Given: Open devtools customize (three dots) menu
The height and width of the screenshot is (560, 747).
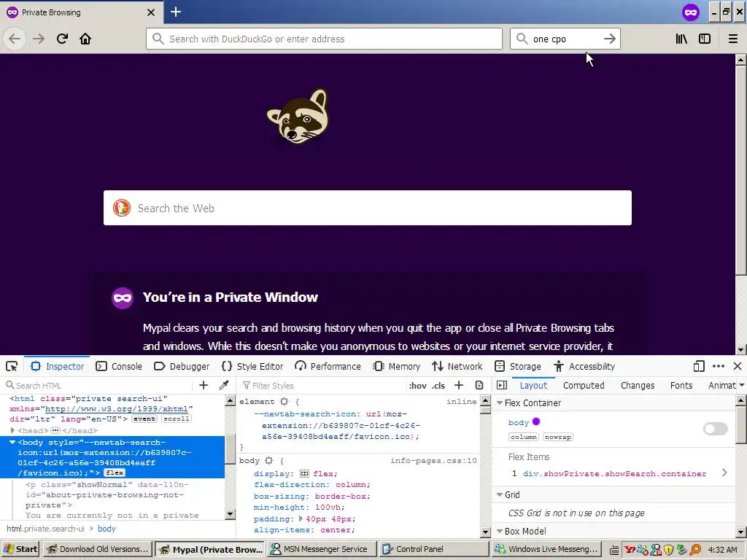Looking at the screenshot, I should (719, 366).
